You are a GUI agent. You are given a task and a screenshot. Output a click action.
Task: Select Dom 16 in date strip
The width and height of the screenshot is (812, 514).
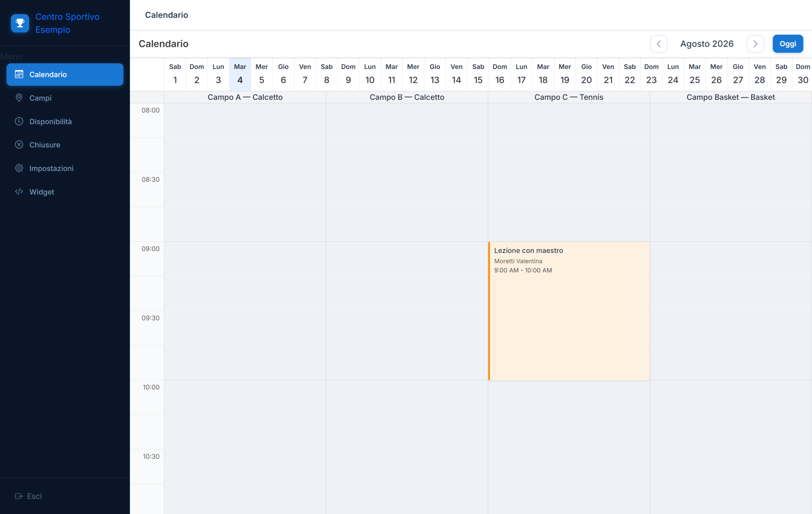tap(500, 74)
